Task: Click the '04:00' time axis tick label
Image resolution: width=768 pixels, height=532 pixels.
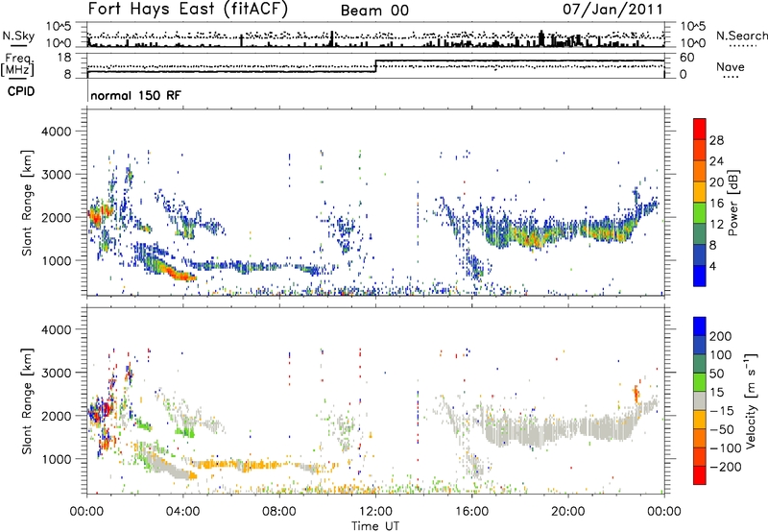Action: [x=183, y=512]
